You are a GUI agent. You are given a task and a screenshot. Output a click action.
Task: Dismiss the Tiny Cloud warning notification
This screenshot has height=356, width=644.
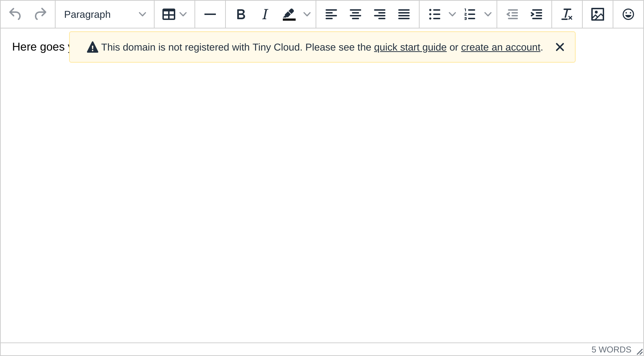pyautogui.click(x=560, y=47)
